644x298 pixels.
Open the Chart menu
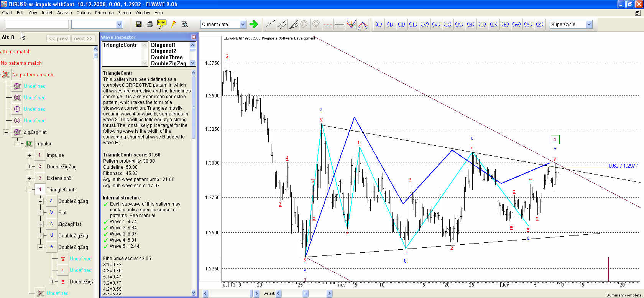[x=7, y=13]
